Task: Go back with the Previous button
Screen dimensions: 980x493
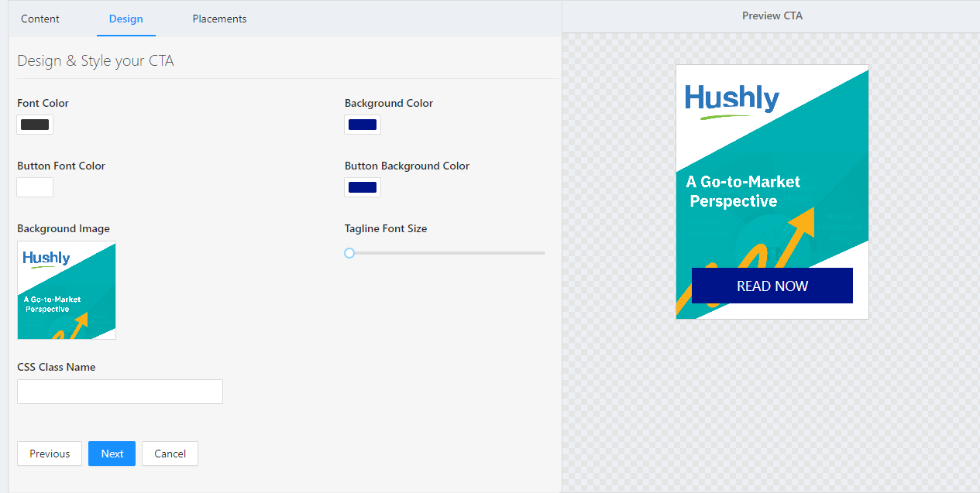Action: [x=50, y=454]
